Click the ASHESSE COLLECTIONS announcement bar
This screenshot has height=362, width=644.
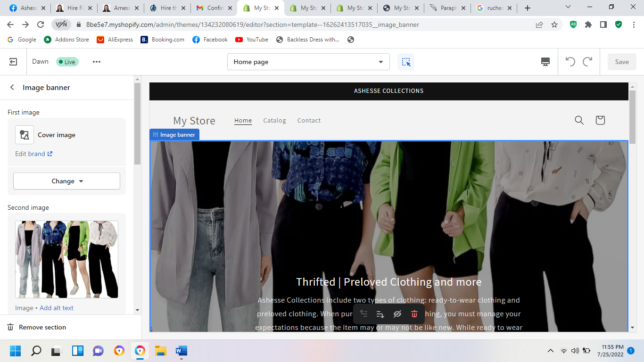pos(389,91)
